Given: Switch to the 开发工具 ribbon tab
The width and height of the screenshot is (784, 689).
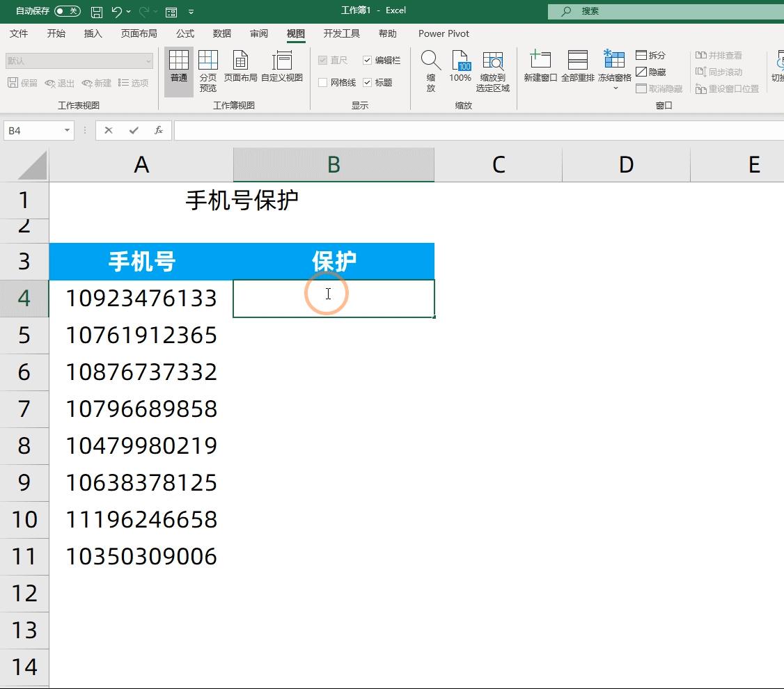Looking at the screenshot, I should click(340, 33).
